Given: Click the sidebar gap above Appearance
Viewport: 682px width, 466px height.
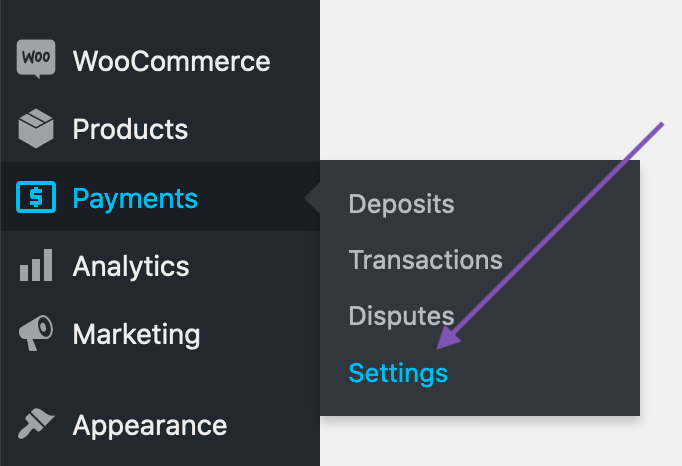Looking at the screenshot, I should click(160, 380).
